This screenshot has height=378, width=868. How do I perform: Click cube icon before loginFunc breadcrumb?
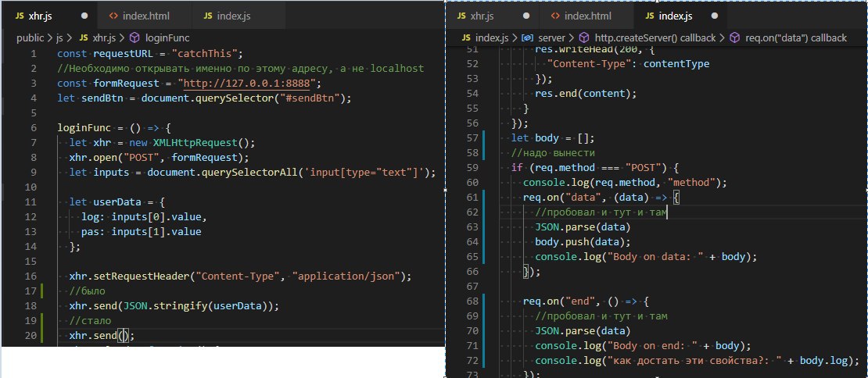click(x=135, y=37)
